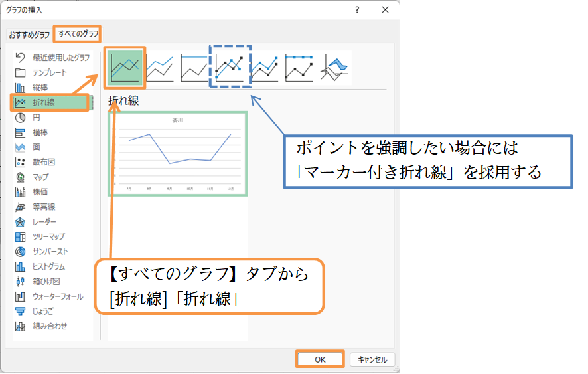This screenshot has height=374, width=588.
Task: Pick the line with markers subtype icon
Action: pos(230,68)
